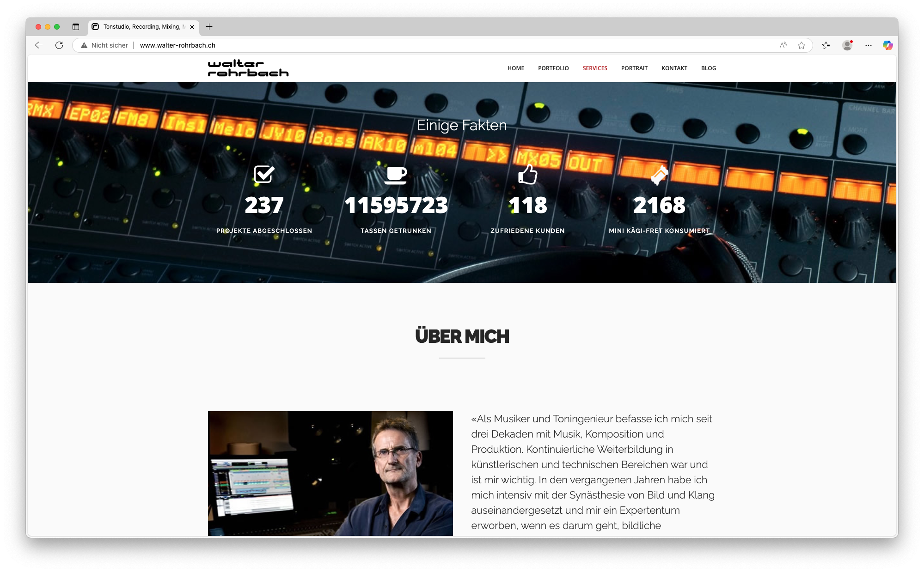The image size is (924, 572).
Task: Go to the SERVICES menu item
Action: 595,68
